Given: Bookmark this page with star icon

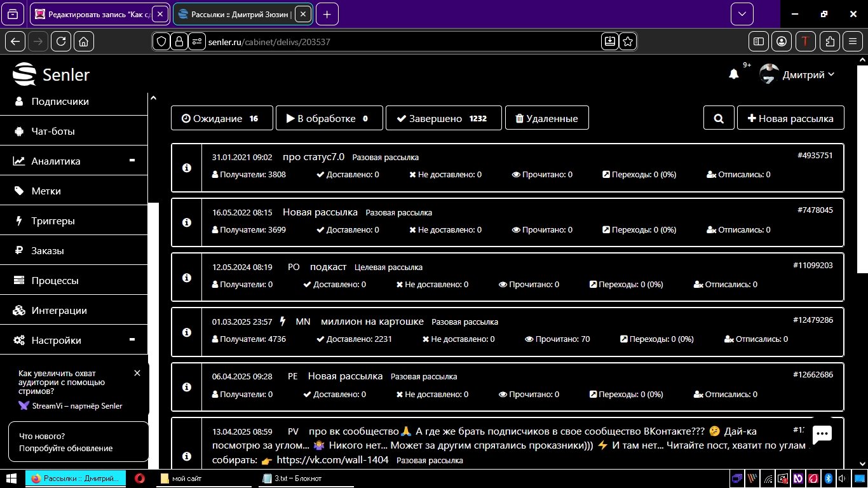Looking at the screenshot, I should click(x=628, y=41).
